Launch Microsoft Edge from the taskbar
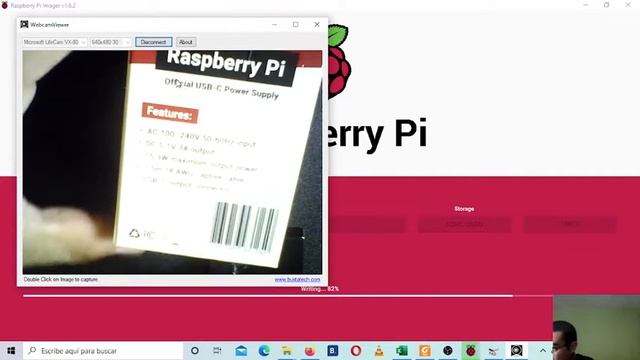 point(264,351)
